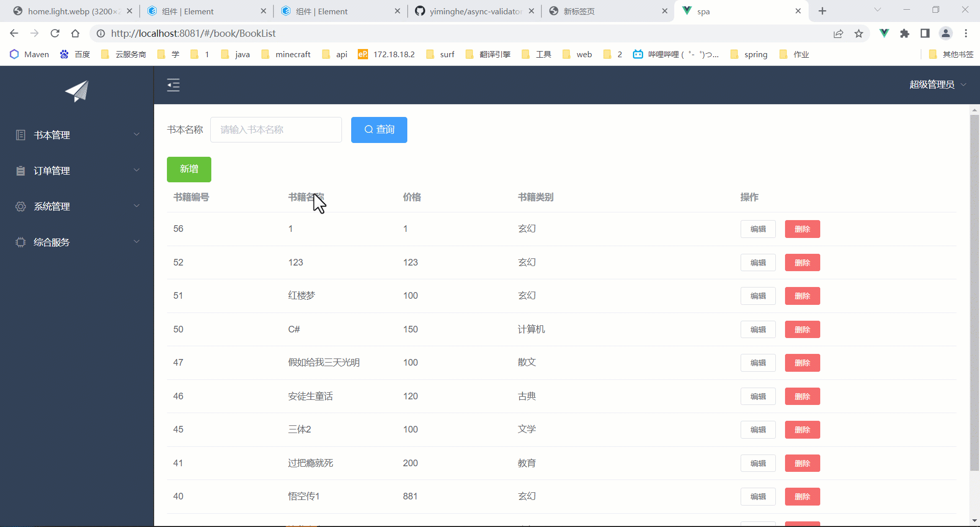Switch to first 组件 | Element tab
Image resolution: width=980 pixels, height=527 pixels.
click(x=207, y=11)
